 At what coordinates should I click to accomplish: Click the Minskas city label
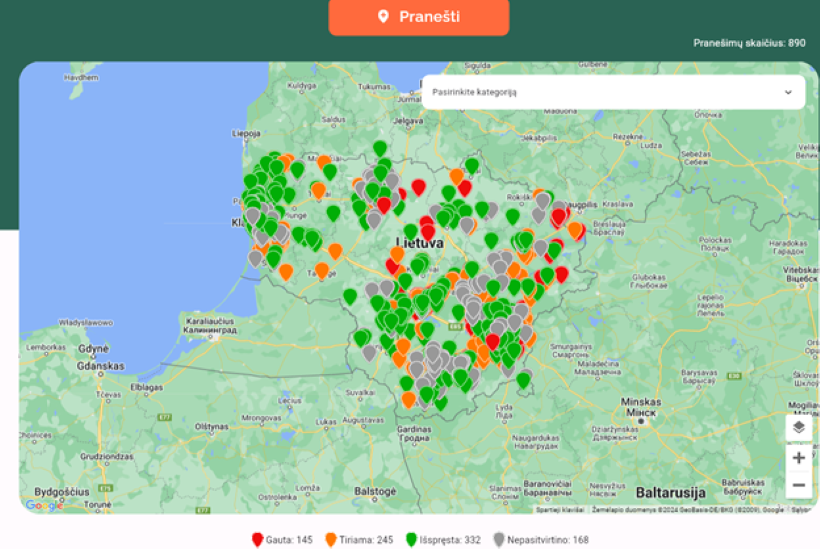click(641, 402)
